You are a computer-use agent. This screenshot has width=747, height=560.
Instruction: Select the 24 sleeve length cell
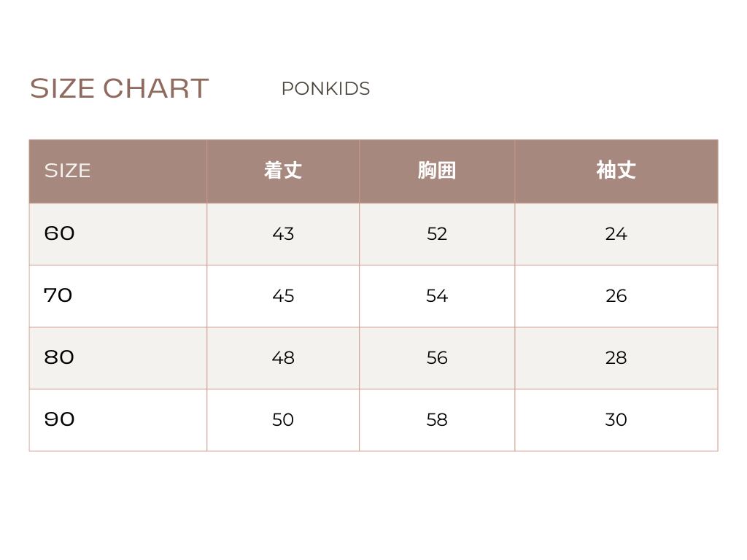tap(616, 234)
